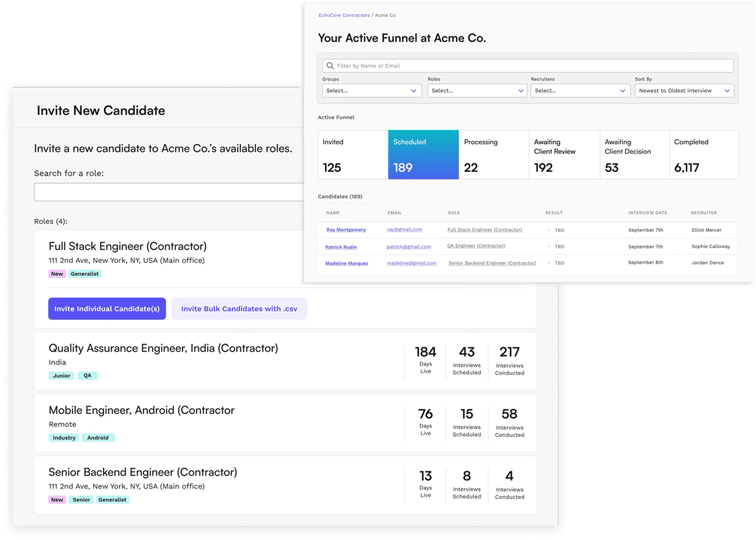The height and width of the screenshot is (540, 756).
Task: Go to EchoCore Contractors breadcrumb
Action: pyautogui.click(x=344, y=15)
